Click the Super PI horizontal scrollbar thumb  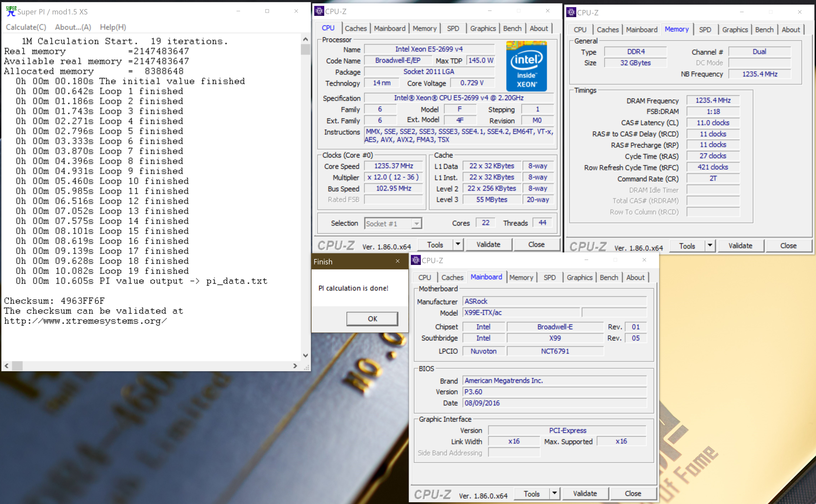(x=17, y=366)
